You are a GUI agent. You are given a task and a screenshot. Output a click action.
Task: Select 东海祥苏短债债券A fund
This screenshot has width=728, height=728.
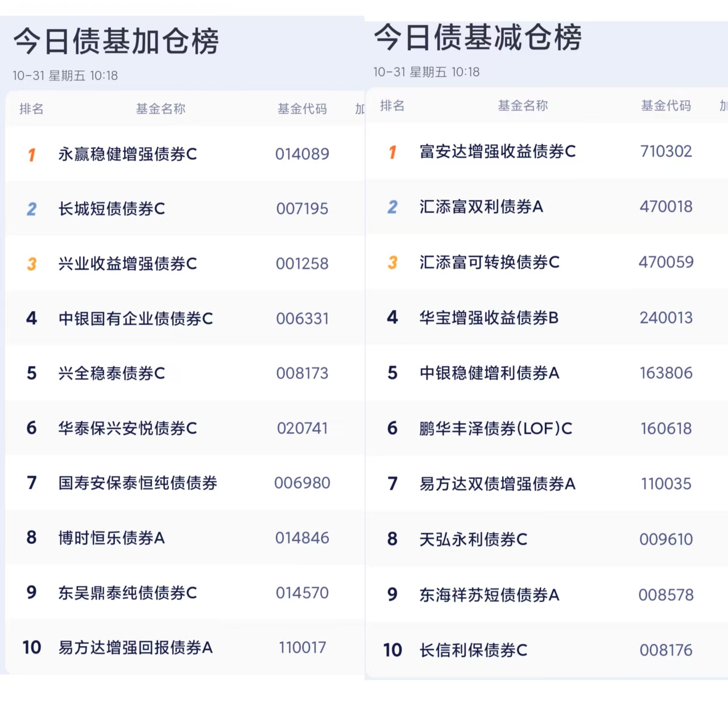click(x=490, y=595)
